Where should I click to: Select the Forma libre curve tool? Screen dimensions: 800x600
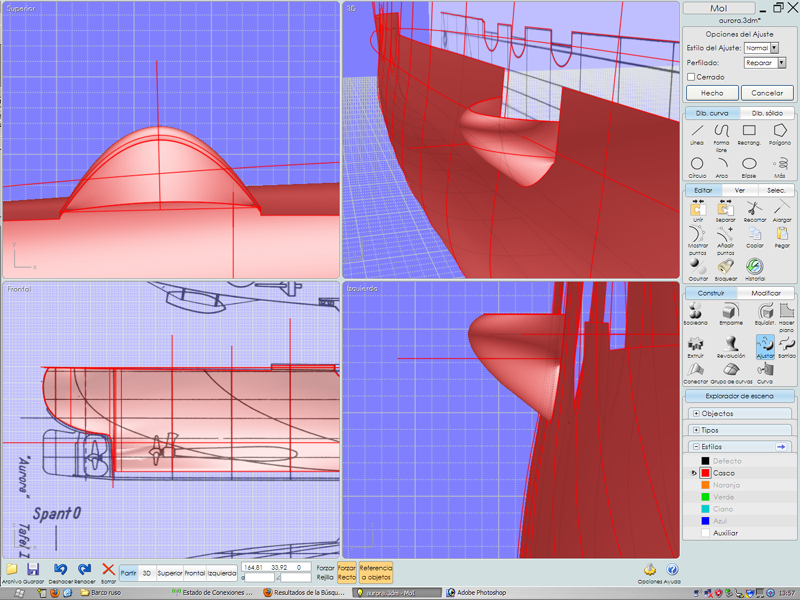pyautogui.click(x=721, y=137)
